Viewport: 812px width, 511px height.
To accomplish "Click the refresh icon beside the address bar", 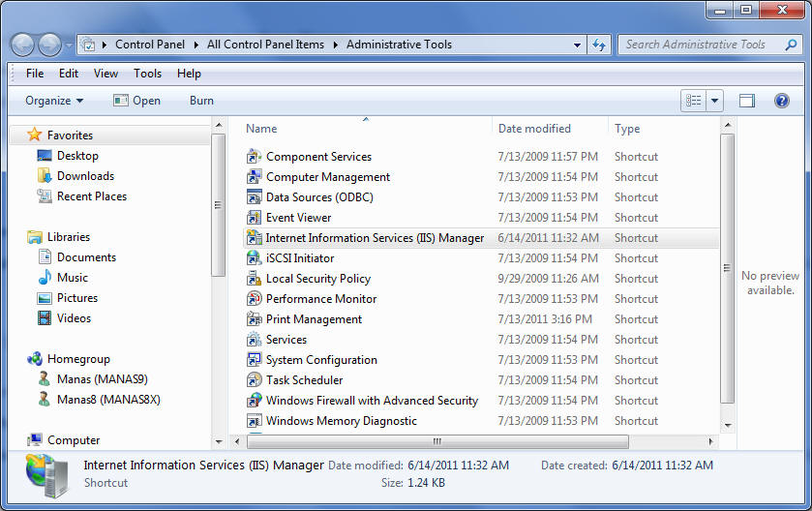I will tap(599, 45).
